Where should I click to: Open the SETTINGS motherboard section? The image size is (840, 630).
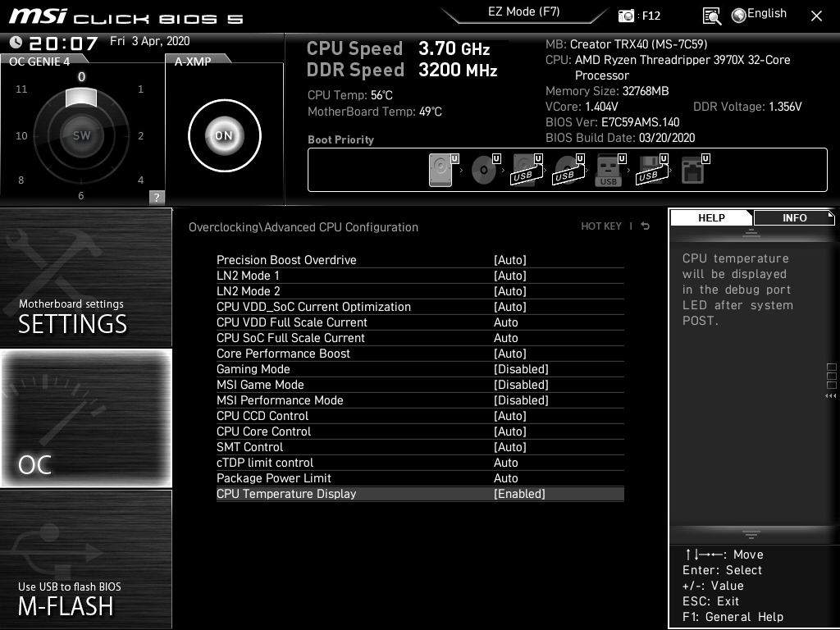(85, 277)
